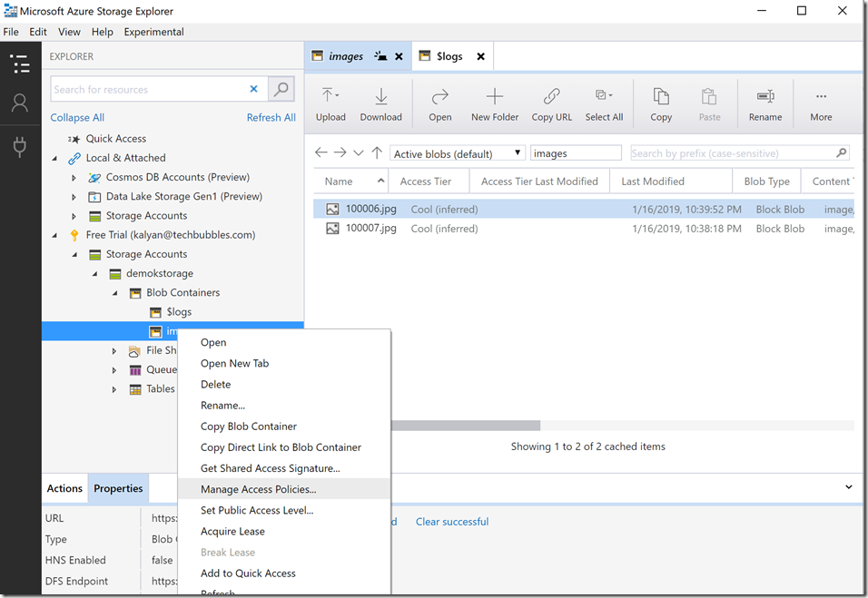Click the forward navigation arrow

coord(340,152)
